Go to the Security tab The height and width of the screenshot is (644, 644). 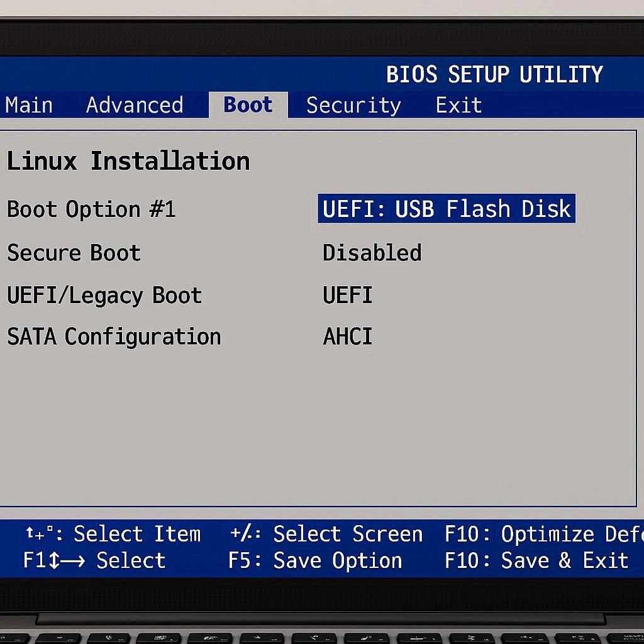tap(353, 105)
